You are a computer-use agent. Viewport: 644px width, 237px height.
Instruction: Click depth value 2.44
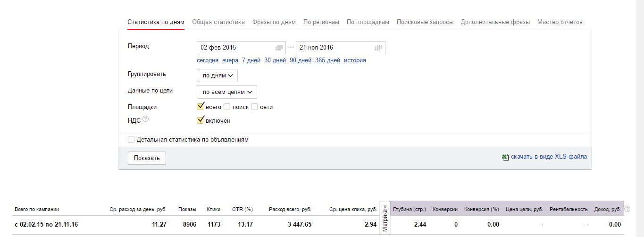coord(420,225)
